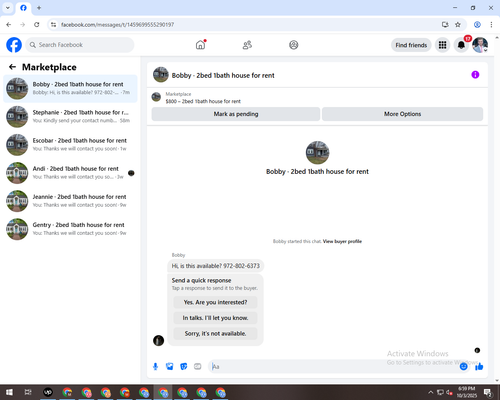Send a thumbs up like
500x400 pixels.
(x=479, y=367)
